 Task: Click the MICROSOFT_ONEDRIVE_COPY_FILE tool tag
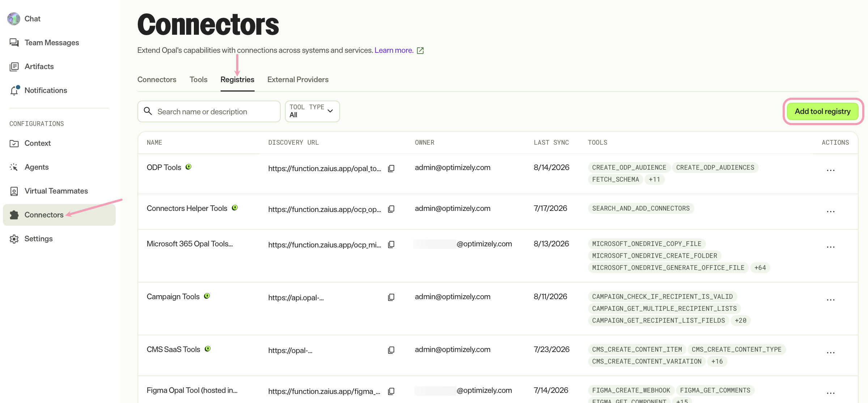647,244
